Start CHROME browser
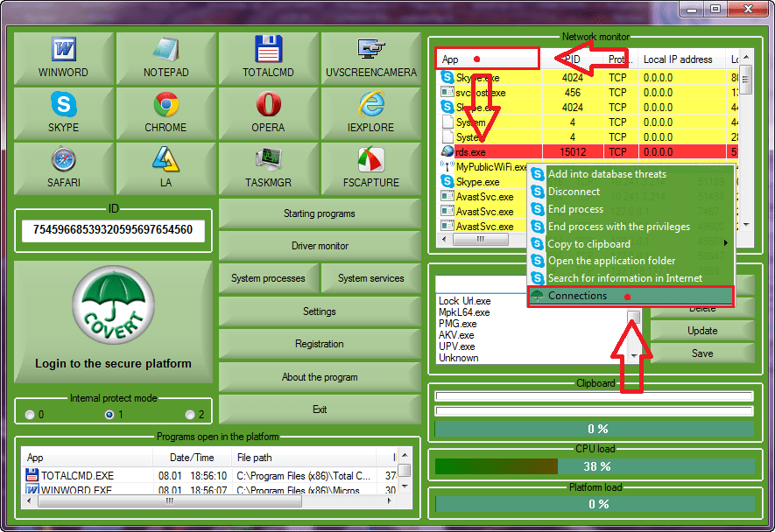The width and height of the screenshot is (775, 532). [166, 113]
